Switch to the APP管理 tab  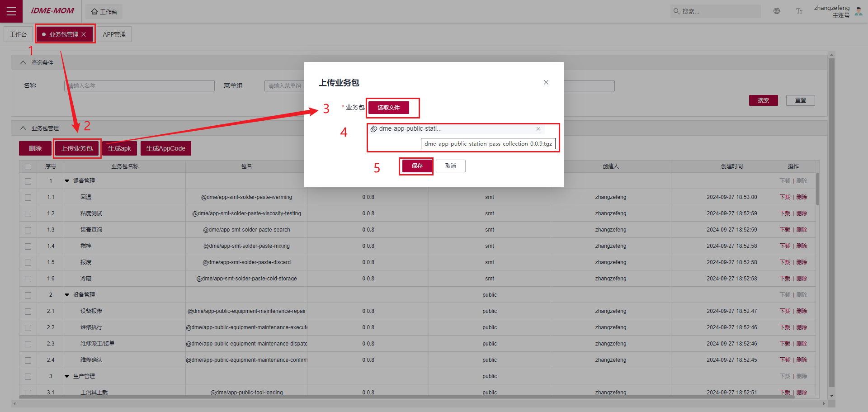(x=114, y=34)
